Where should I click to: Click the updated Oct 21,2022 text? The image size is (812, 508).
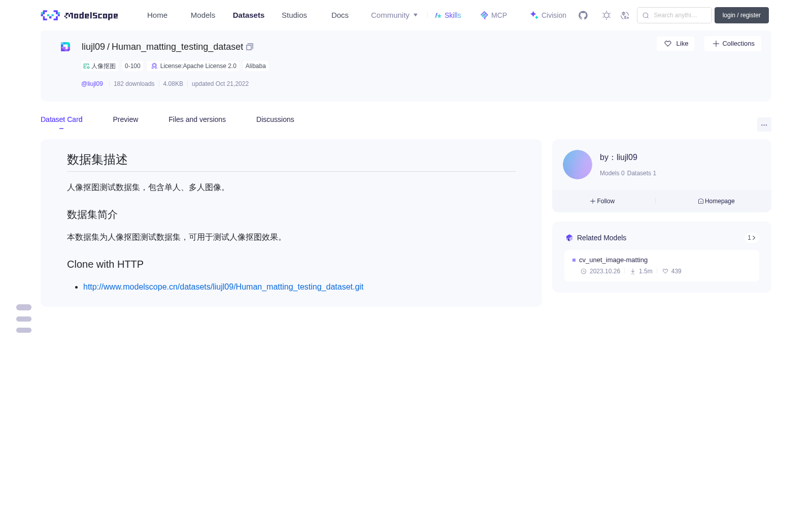click(220, 84)
